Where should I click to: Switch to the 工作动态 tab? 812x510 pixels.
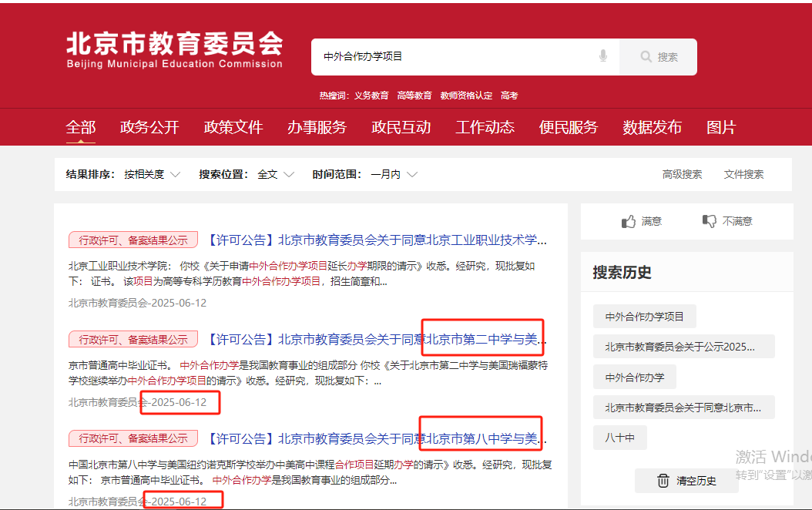485,127
